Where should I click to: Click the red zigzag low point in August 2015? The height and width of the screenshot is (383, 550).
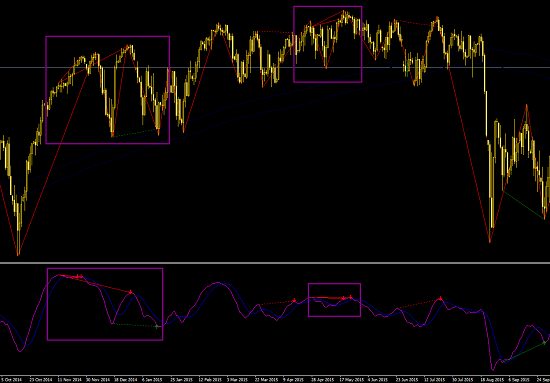[490, 242]
